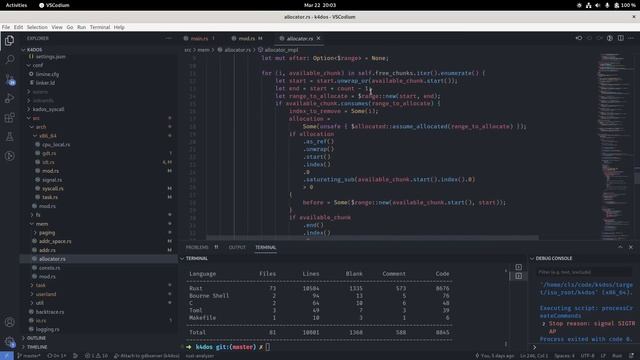The height and width of the screenshot is (360, 640).
Task: Switch to the OUTPUT panel tab
Action: (x=237, y=247)
